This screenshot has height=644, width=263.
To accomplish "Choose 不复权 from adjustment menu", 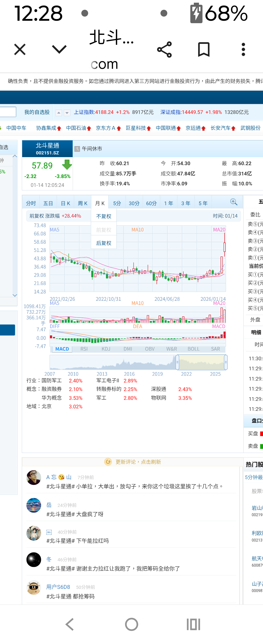I will point(104,216).
